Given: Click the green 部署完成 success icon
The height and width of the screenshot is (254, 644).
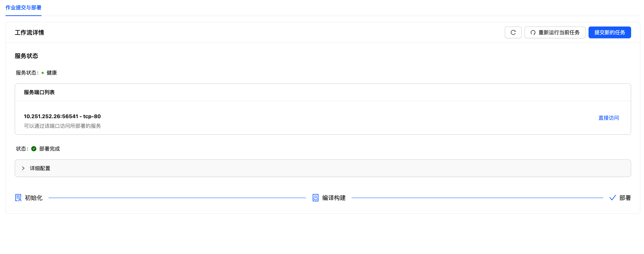Looking at the screenshot, I should tap(34, 149).
